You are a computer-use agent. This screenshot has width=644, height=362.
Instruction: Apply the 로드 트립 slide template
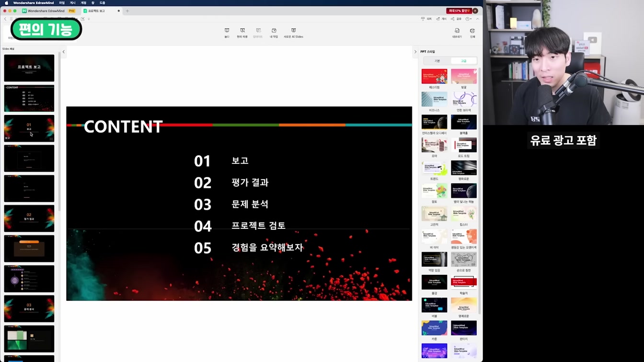coord(464,145)
